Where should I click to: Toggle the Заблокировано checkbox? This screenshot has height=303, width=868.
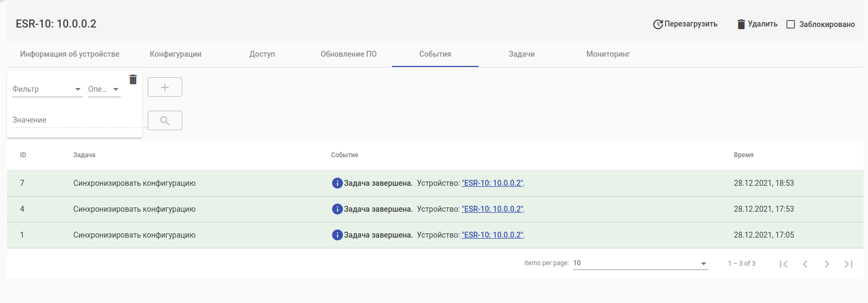(791, 24)
